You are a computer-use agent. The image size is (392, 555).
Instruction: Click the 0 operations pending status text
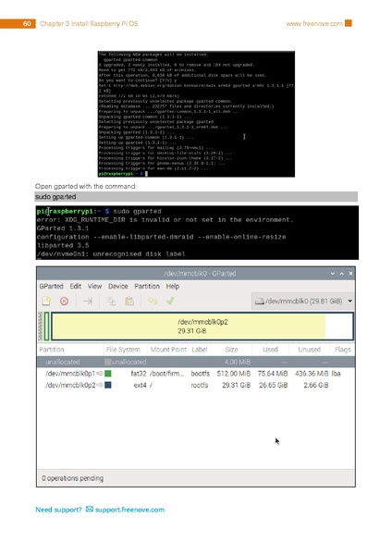tap(72, 478)
